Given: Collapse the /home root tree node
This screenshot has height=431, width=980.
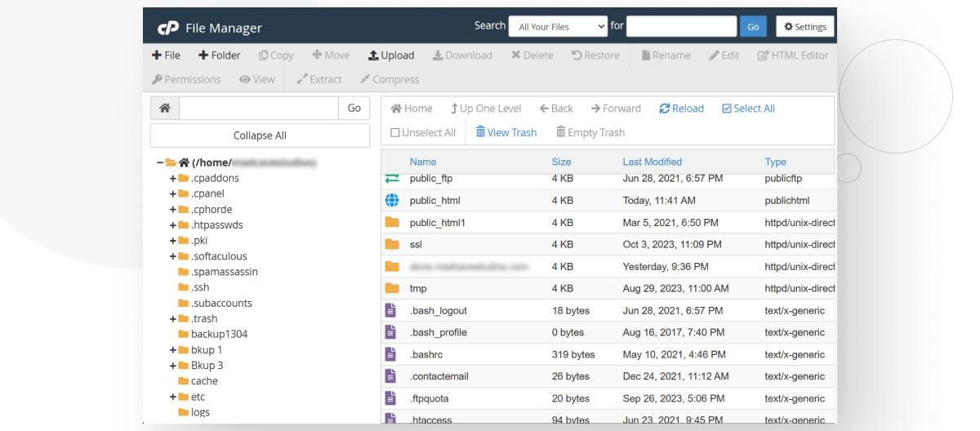Looking at the screenshot, I should click(160, 162).
